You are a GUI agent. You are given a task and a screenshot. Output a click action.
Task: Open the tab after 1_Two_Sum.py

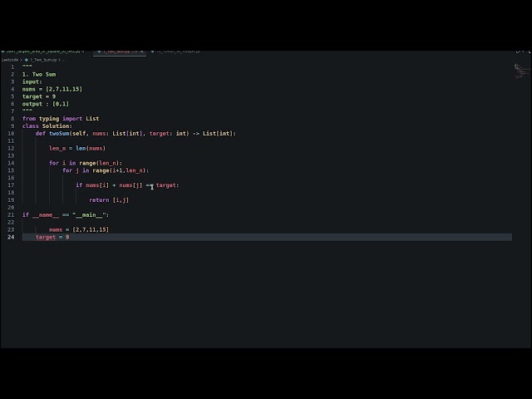[x=176, y=52]
